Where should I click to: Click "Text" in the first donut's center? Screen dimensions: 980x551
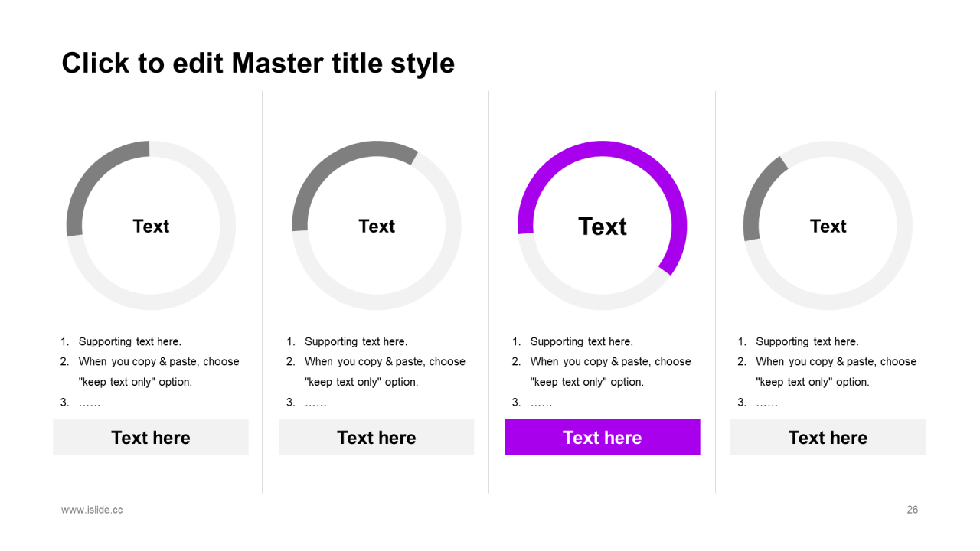(x=151, y=226)
